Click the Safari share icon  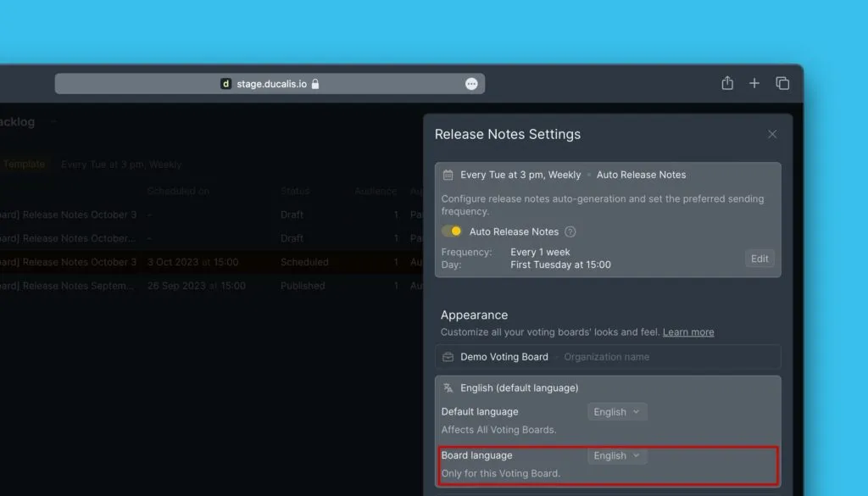726,83
